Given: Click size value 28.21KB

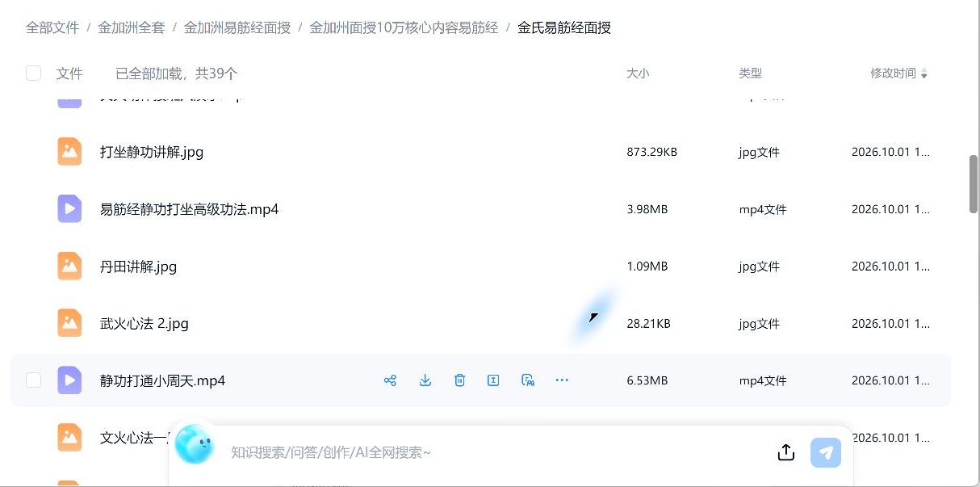Looking at the screenshot, I should point(649,324).
